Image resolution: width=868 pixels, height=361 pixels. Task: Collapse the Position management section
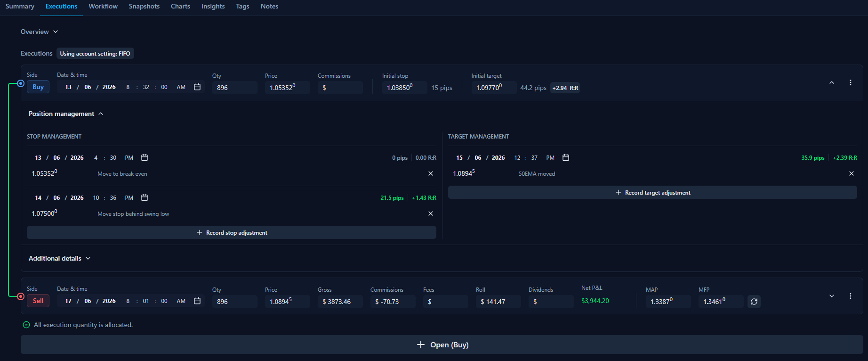coord(66,114)
